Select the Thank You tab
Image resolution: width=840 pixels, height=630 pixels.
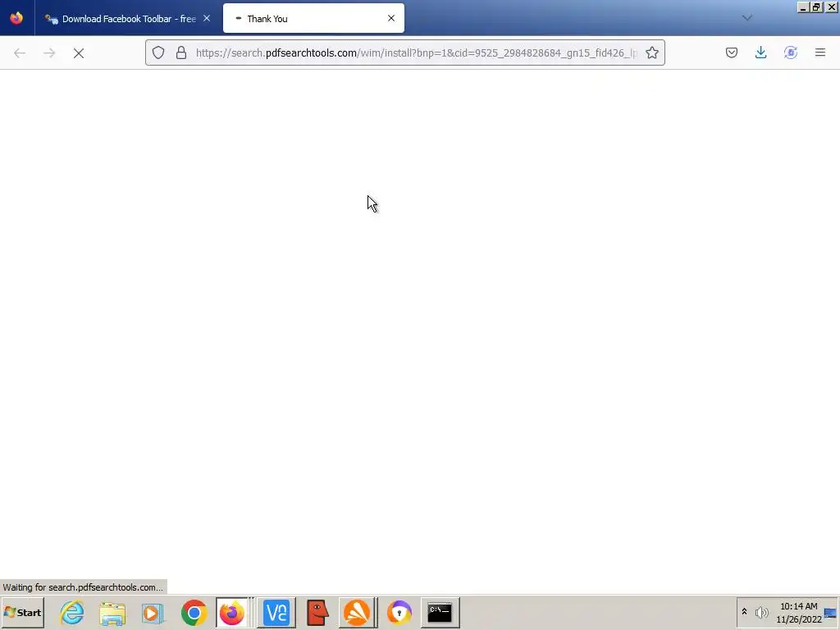pyautogui.click(x=313, y=18)
